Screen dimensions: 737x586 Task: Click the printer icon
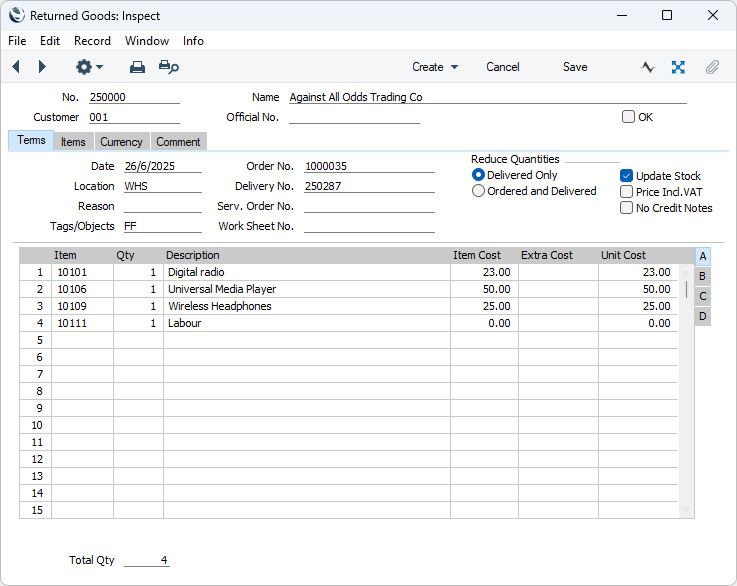(137, 67)
